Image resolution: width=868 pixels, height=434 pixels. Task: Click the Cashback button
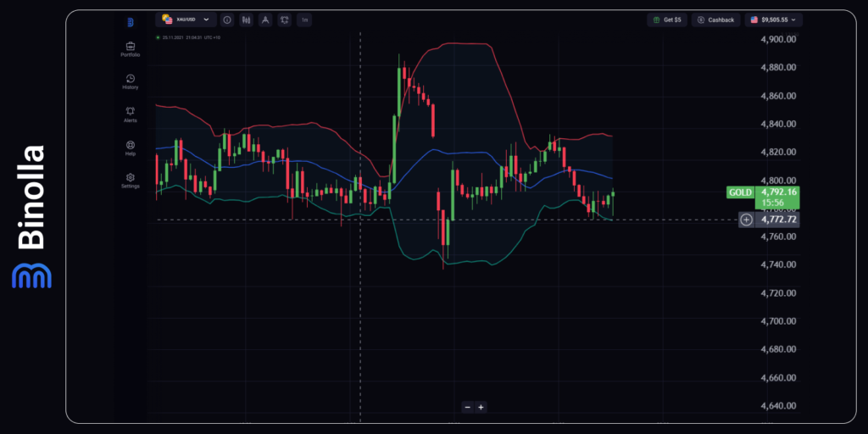[x=715, y=20]
